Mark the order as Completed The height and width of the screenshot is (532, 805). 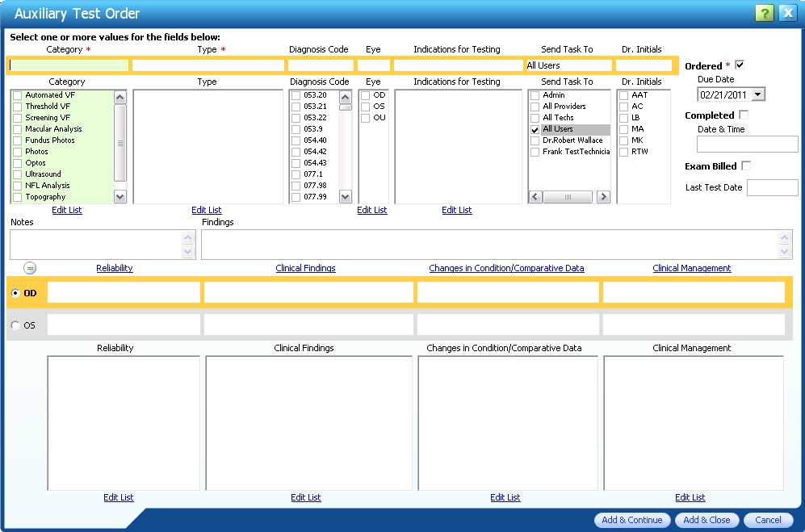point(744,115)
